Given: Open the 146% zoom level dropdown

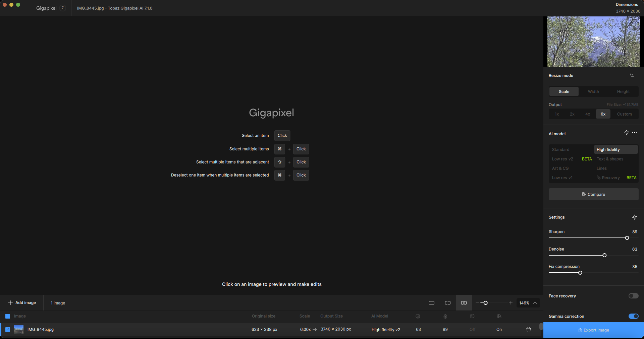Looking at the screenshot, I should (528, 303).
